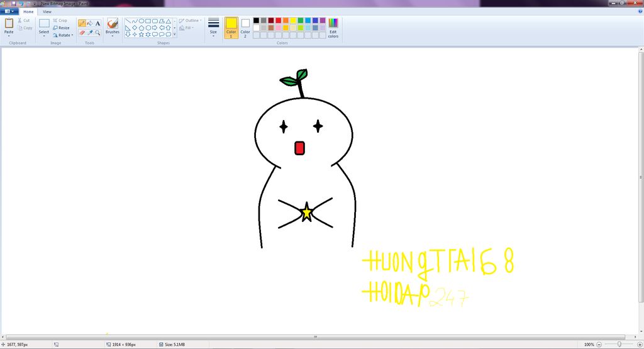Pick the red color swatch
644x349 pixels.
[x=279, y=21]
